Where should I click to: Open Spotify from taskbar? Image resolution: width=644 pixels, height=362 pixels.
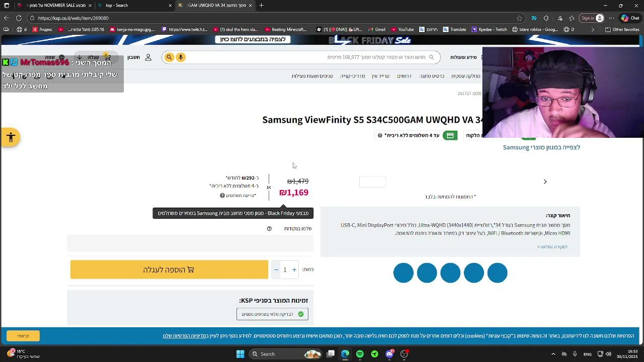[x=360, y=354]
